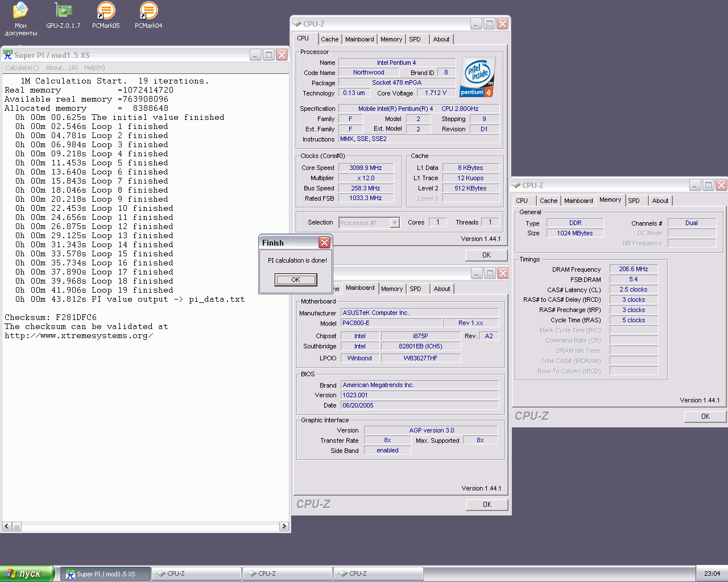The height and width of the screenshot is (582, 728).
Task: Select Cache tab in the right CPU-Z window
Action: [549, 201]
